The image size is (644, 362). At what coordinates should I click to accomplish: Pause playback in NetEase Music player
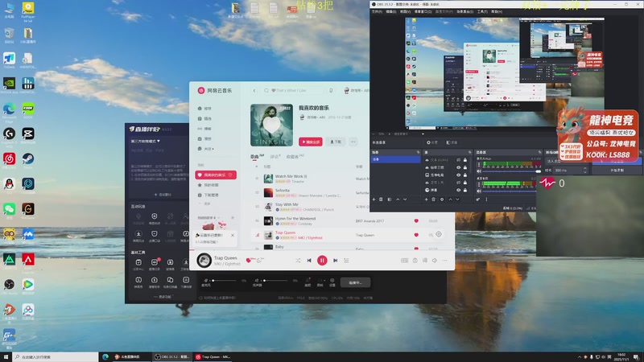coord(322,260)
